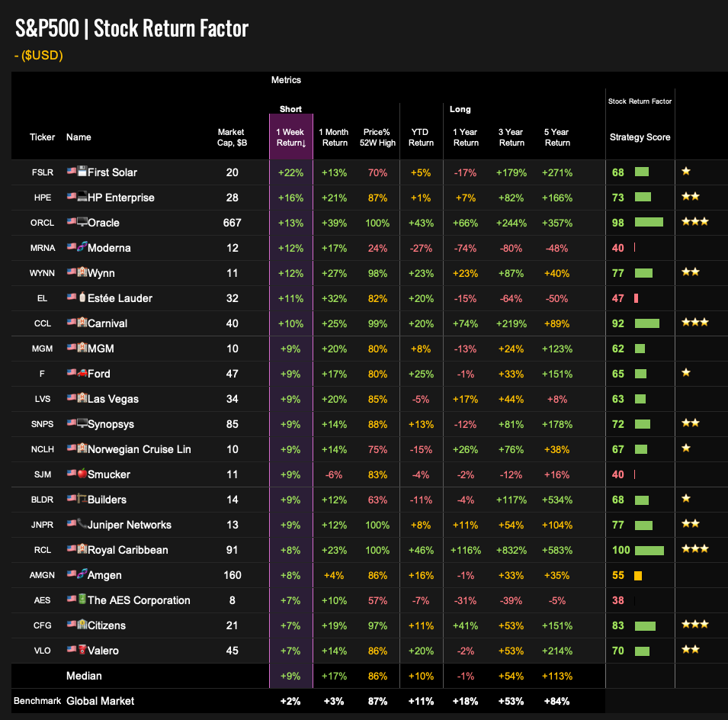Click the three-star rating in the Citizens row
728x720 pixels.
tap(695, 625)
